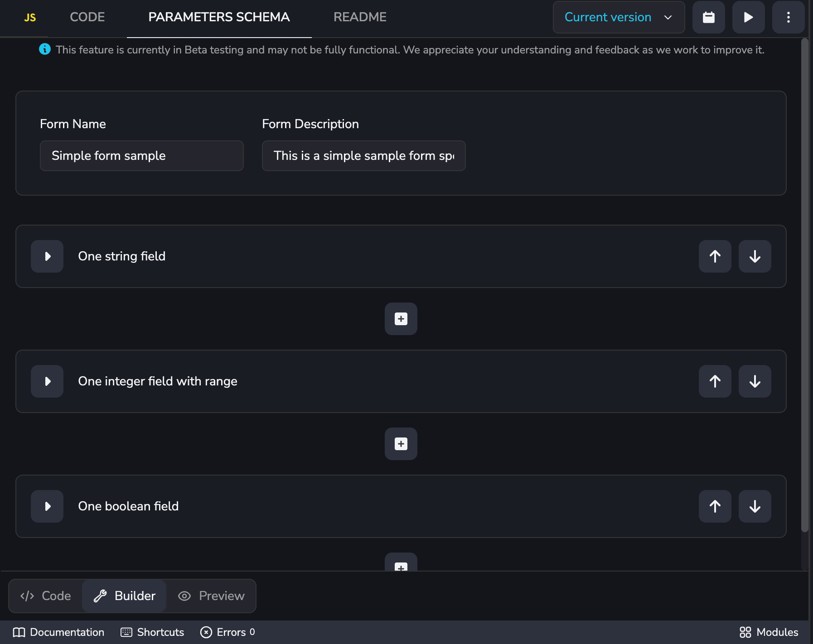View Errors list in status bar
This screenshot has width=813, height=644.
[x=227, y=632]
